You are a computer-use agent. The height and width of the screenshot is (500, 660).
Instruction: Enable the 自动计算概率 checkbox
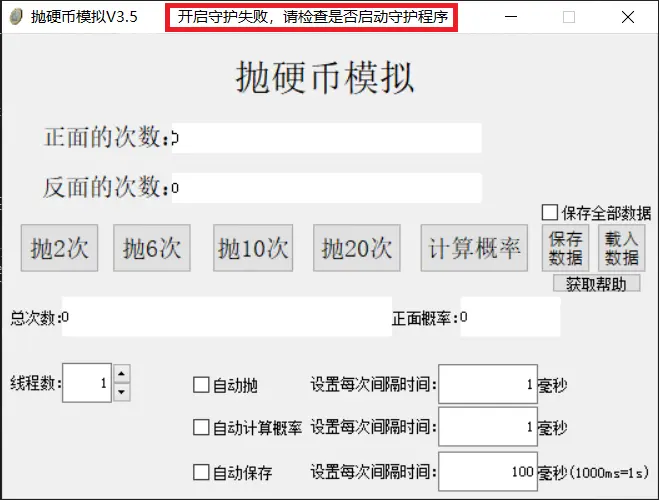201,428
